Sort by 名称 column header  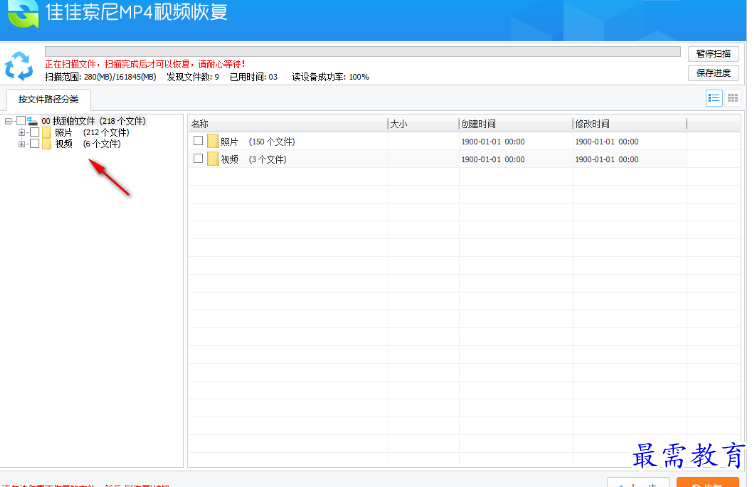click(288, 124)
